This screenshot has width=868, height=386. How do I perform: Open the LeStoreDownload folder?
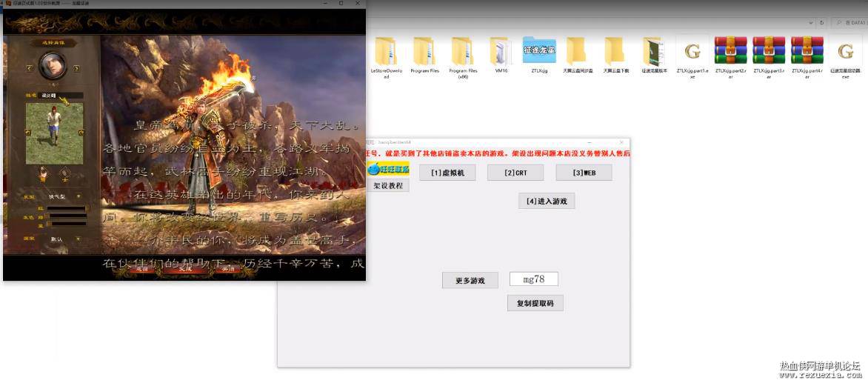coord(387,57)
